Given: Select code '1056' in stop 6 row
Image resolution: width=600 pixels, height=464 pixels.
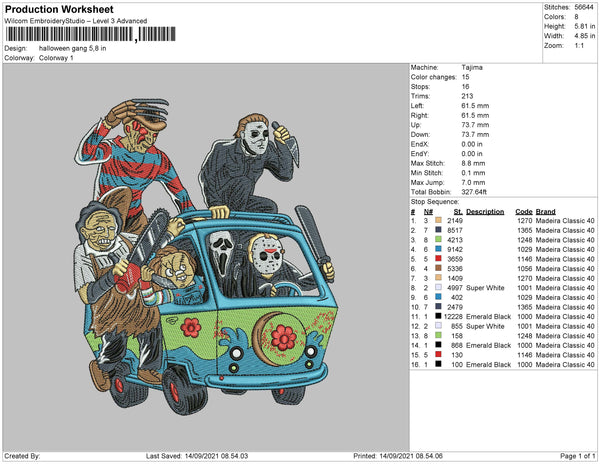Looking at the screenshot, I should [525, 269].
